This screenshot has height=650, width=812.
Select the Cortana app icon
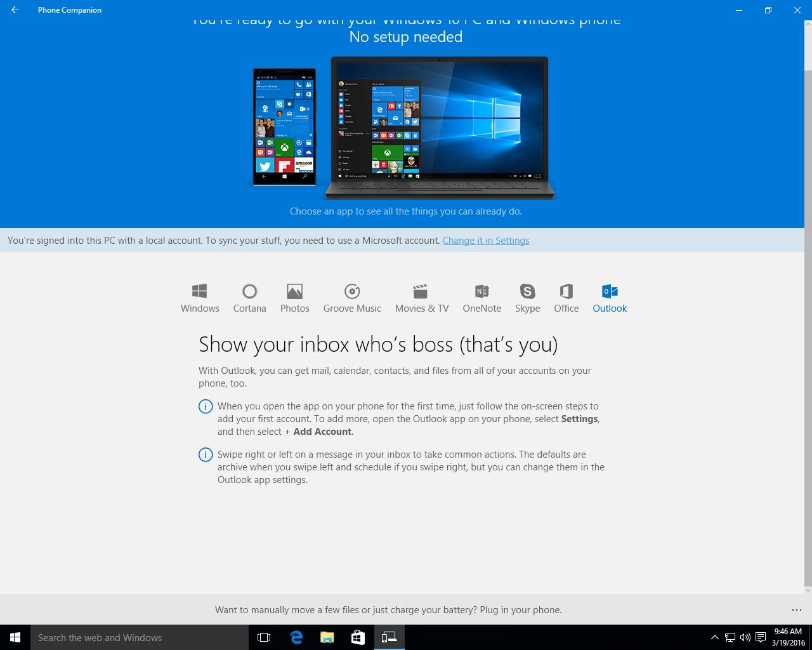click(x=249, y=298)
